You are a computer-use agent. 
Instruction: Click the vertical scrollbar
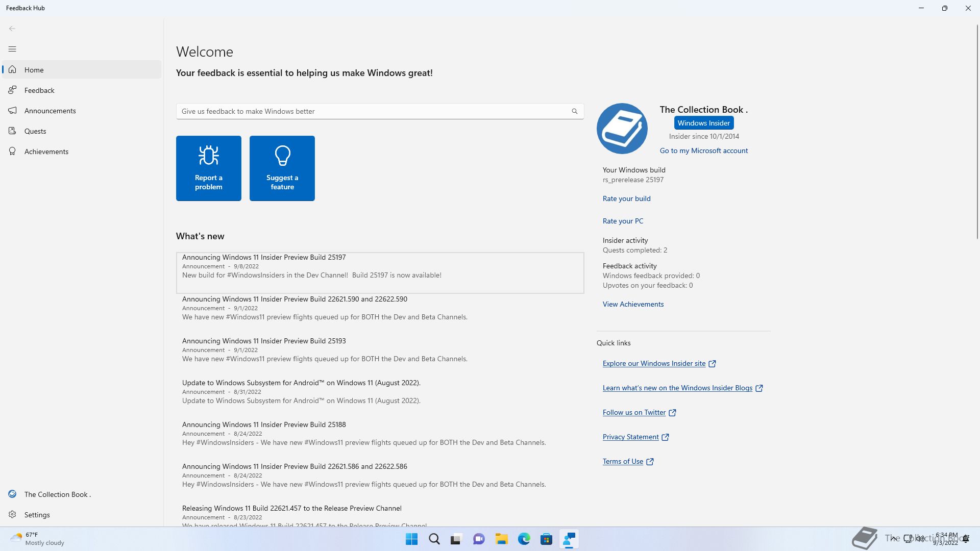point(977,133)
